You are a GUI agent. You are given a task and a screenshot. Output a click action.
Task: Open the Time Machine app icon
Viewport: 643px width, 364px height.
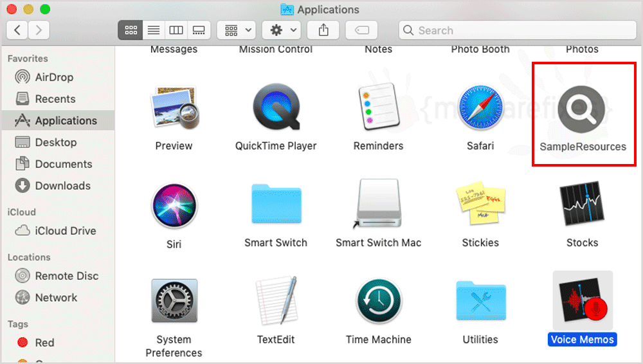tap(379, 301)
